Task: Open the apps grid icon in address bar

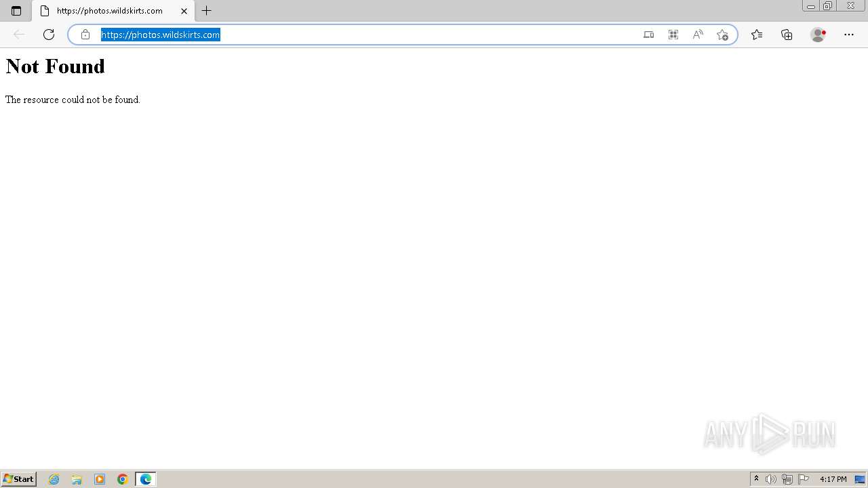Action: 673,35
